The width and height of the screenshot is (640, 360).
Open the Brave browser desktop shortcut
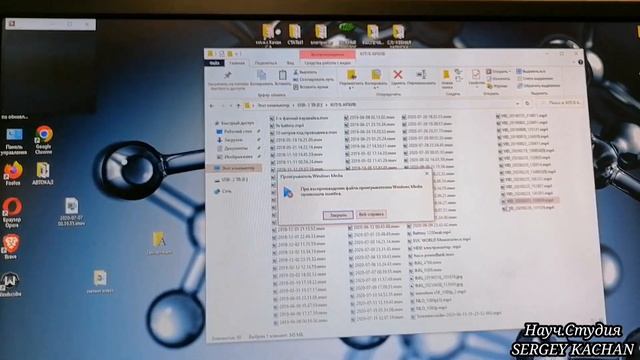[x=11, y=247]
